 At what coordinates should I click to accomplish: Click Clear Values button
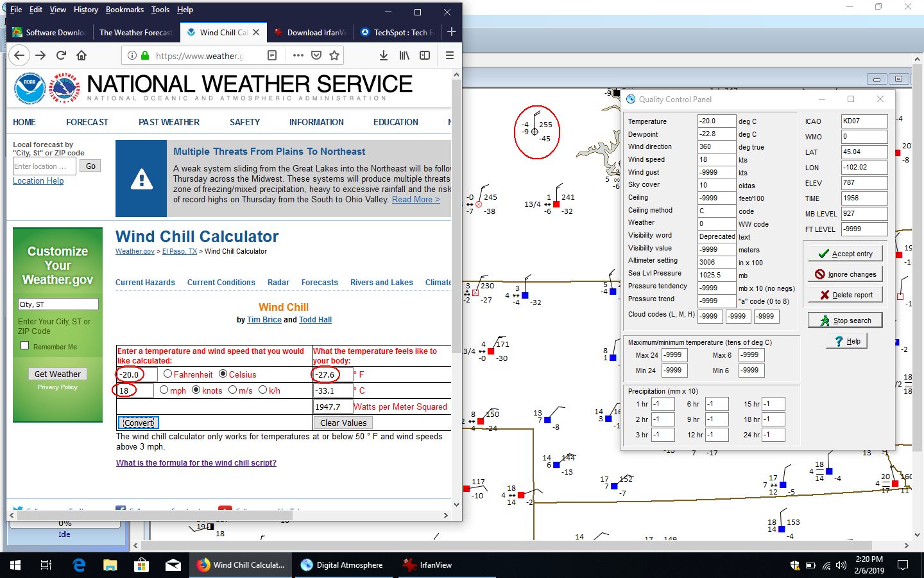tap(343, 423)
